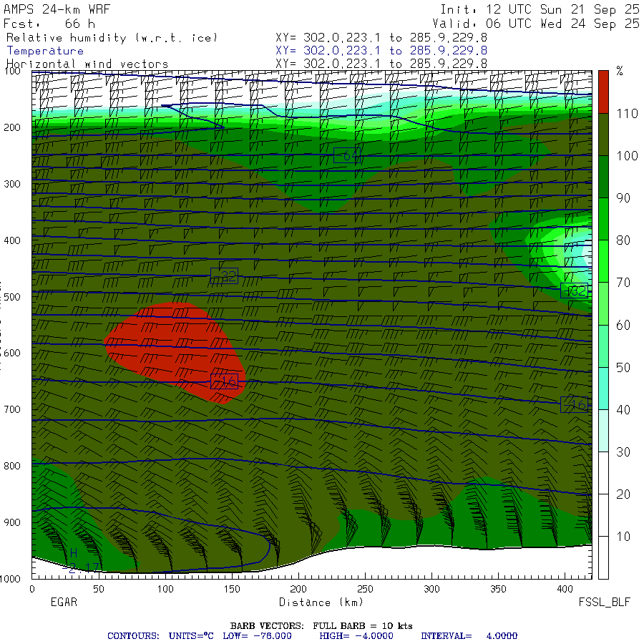Click the 'AMPS 24-km WRF' title text
Screen dimensions: 644x644
[x=57, y=9]
